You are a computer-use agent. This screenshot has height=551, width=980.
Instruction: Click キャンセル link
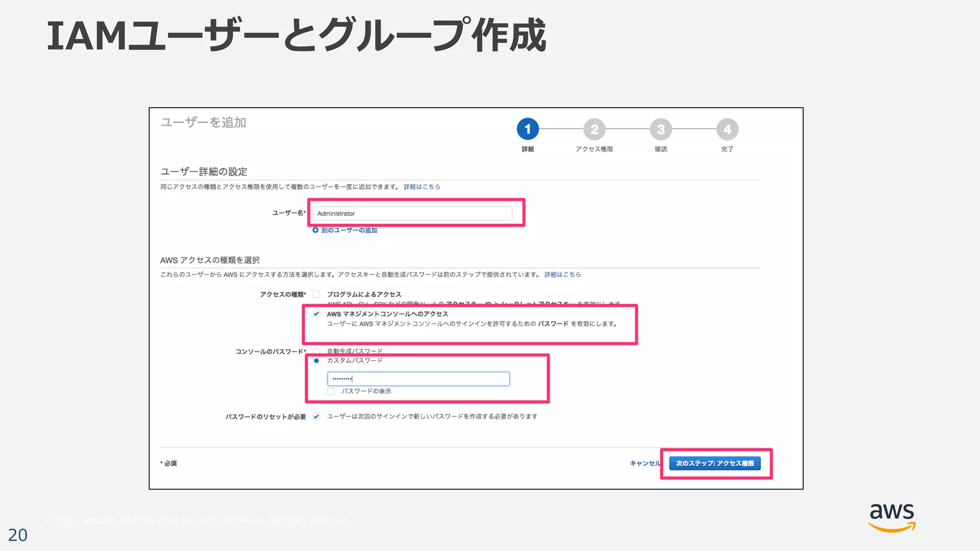pos(645,463)
